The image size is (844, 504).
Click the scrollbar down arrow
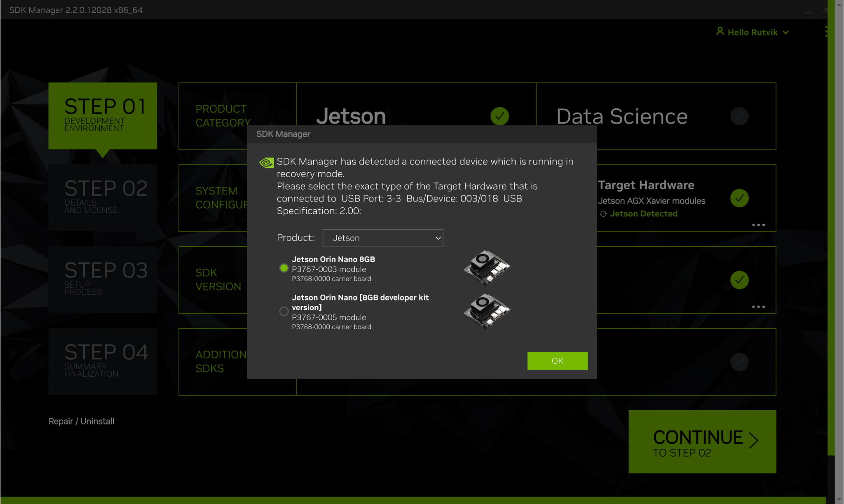point(839,499)
